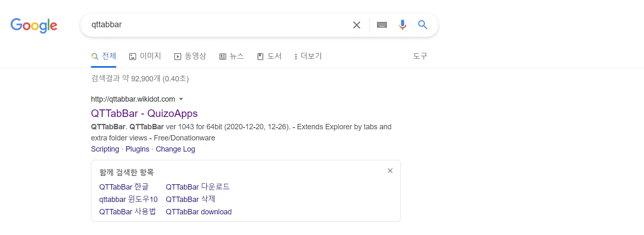Click the snippet text mentioning ver 1043
This screenshot has width=644, height=235.
241,132
